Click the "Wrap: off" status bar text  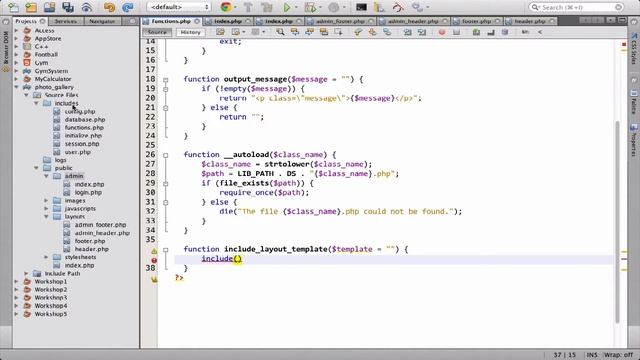[619, 355]
